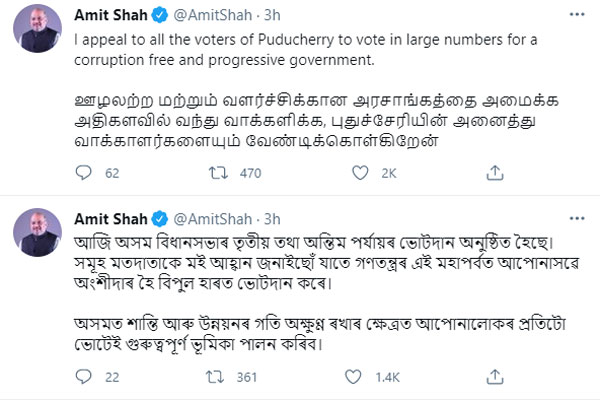Click verified badge in first tweet

click(x=159, y=15)
